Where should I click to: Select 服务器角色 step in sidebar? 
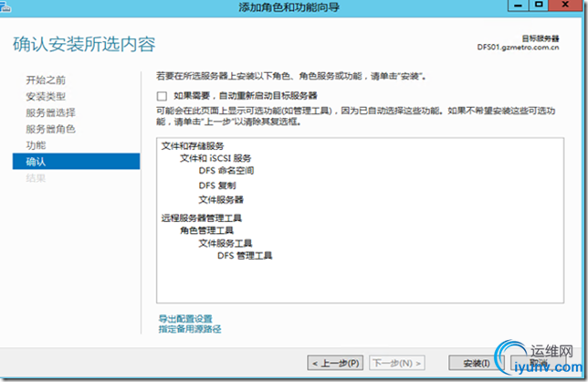click(x=50, y=129)
